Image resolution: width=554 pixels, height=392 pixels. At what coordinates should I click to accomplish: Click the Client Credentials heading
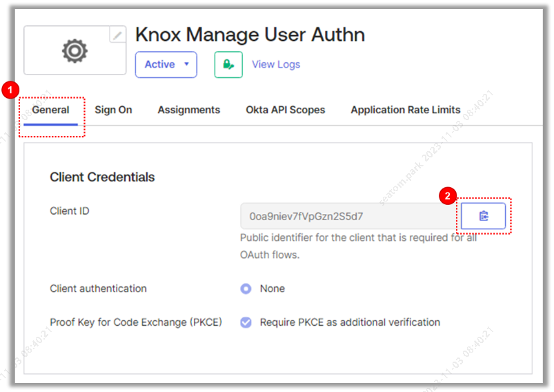tap(102, 177)
